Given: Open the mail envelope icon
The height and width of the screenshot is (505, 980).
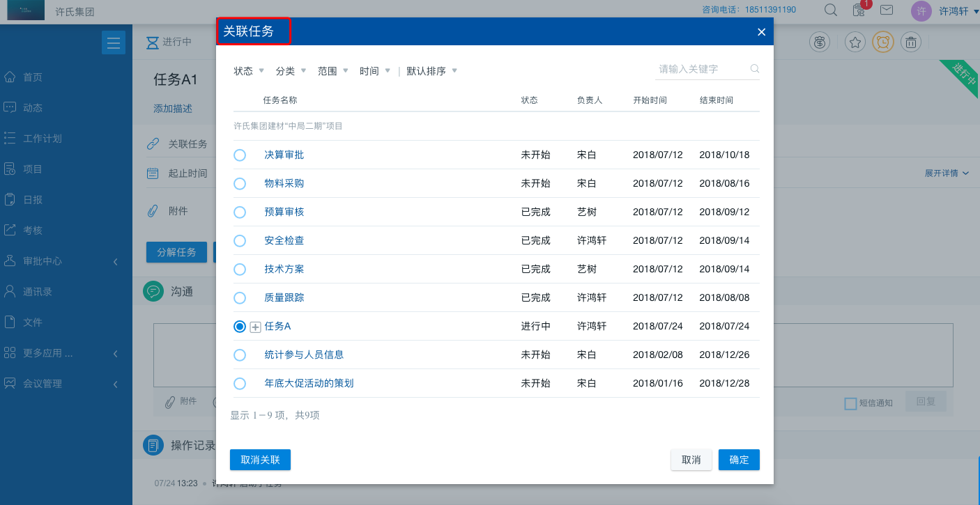Looking at the screenshot, I should pos(887,10).
